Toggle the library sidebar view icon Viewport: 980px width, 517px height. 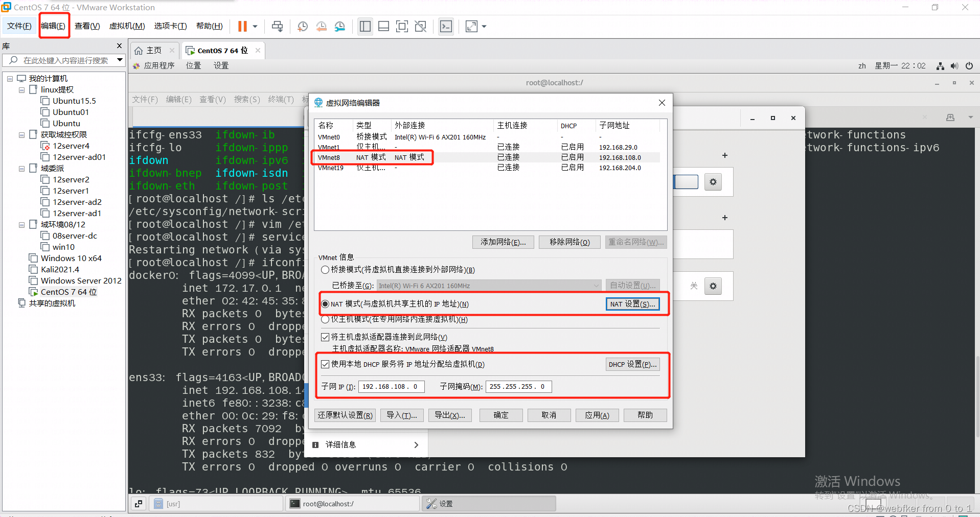click(x=365, y=26)
